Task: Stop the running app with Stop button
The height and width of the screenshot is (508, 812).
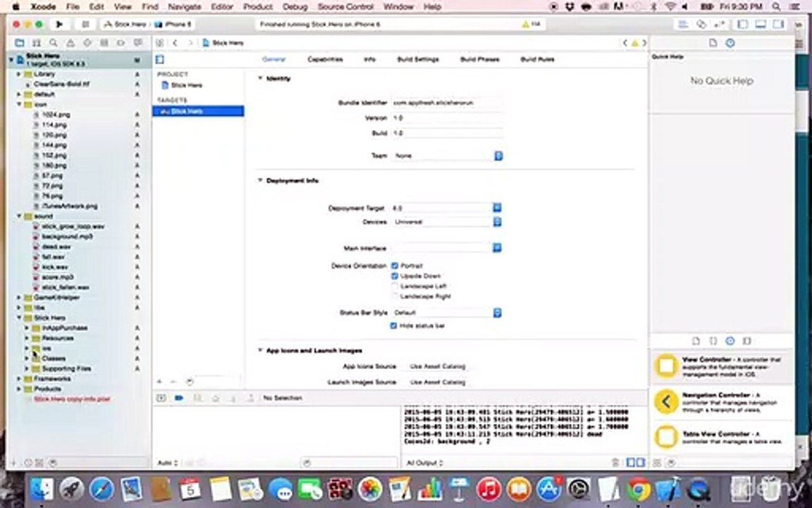Action: [x=86, y=25]
